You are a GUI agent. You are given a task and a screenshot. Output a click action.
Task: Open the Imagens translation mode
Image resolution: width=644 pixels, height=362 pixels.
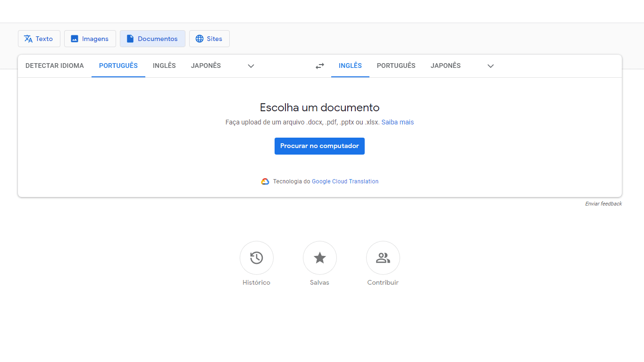(x=90, y=39)
